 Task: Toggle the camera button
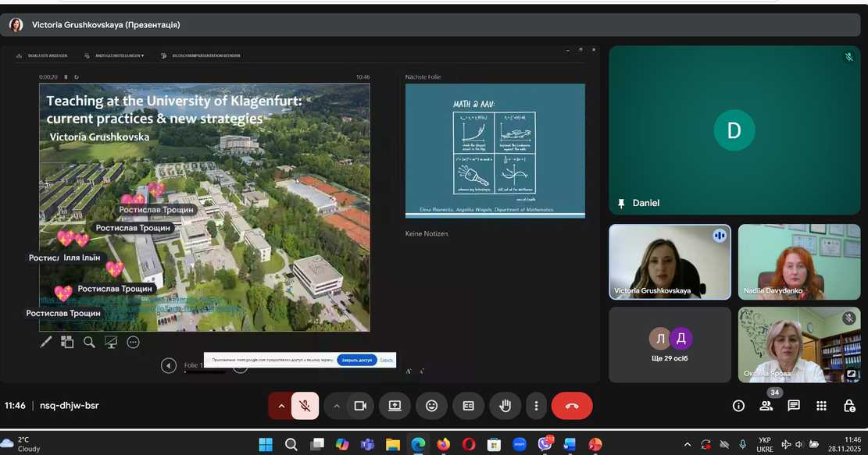pos(360,406)
